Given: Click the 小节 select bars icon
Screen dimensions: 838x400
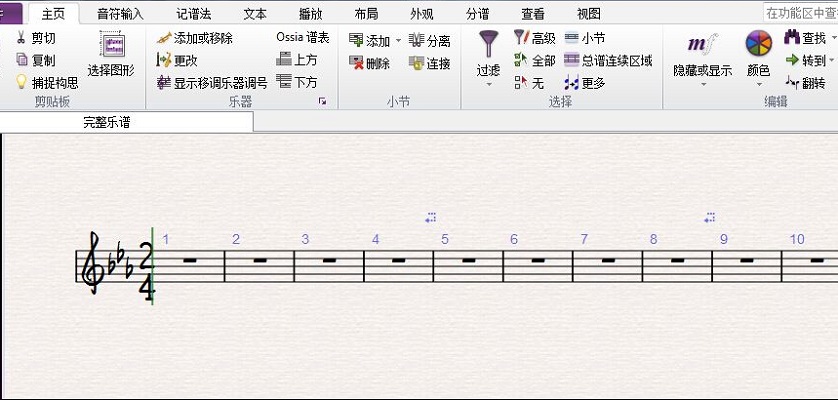Looking at the screenshot, I should (572, 37).
